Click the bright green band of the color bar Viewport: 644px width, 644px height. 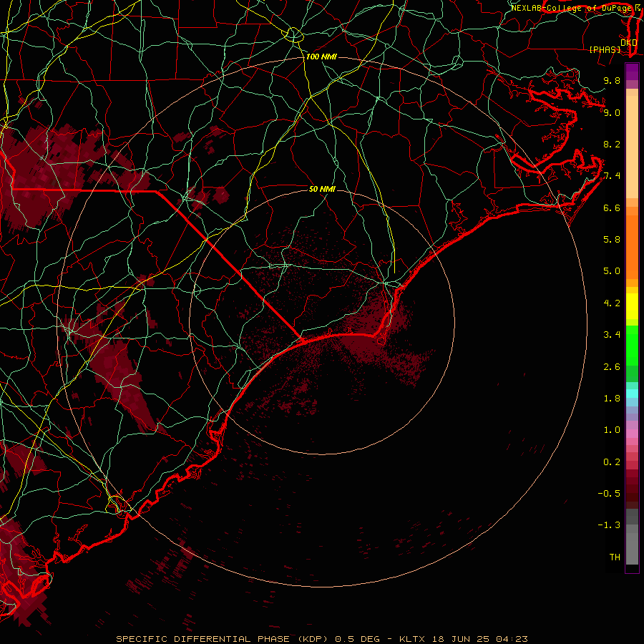(632, 345)
